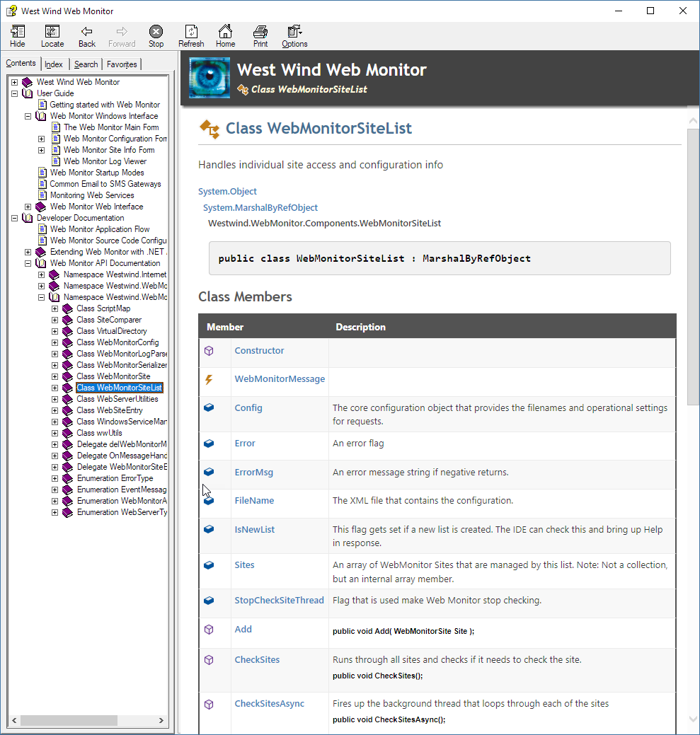This screenshot has height=735, width=700.
Task: Click the Constructor method cube icon
Action: point(209,351)
